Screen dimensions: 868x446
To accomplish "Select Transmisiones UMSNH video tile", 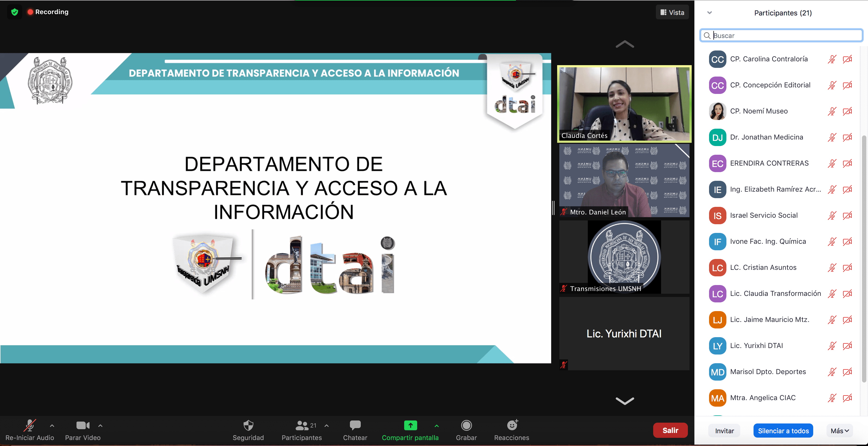I will point(624,257).
